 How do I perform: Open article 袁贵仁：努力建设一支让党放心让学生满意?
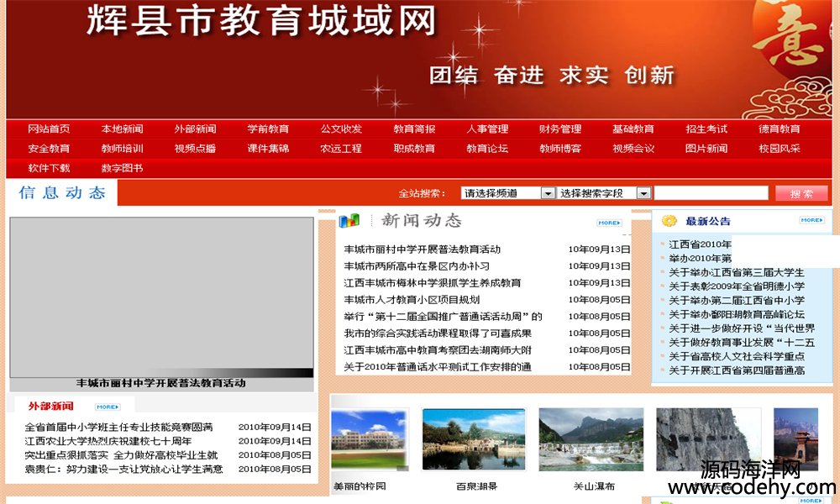(123, 469)
